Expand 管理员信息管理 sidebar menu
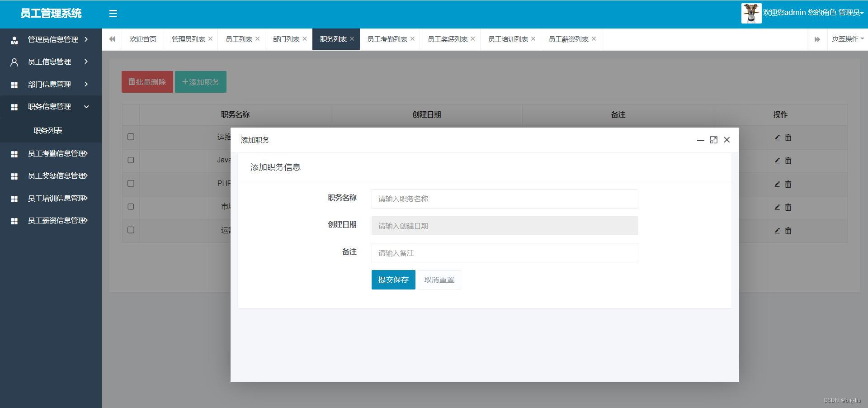 coord(51,40)
